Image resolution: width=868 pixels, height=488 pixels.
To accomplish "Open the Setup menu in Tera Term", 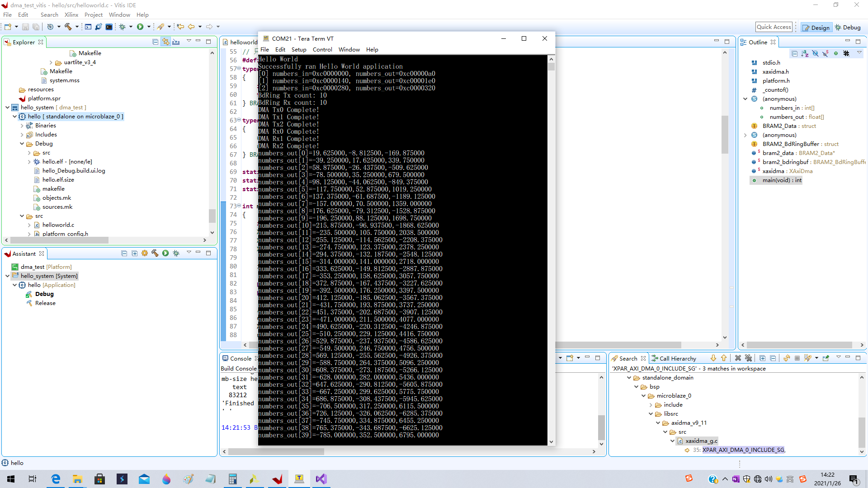I will [299, 50].
